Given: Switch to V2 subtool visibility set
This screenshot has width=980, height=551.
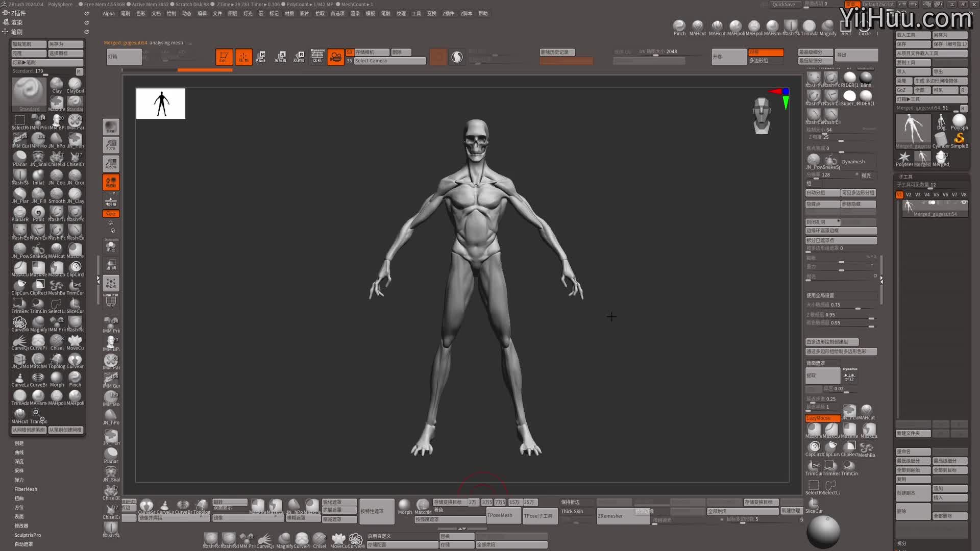Looking at the screenshot, I should (909, 194).
